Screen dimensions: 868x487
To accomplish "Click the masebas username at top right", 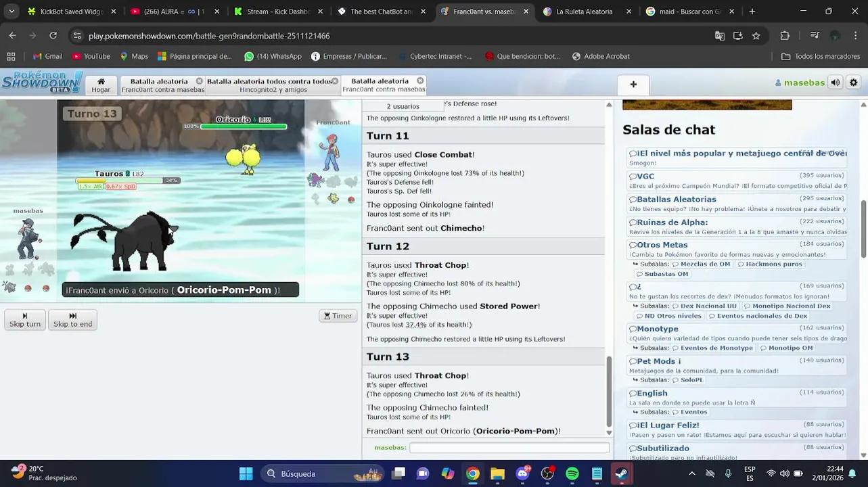I will [x=800, y=83].
